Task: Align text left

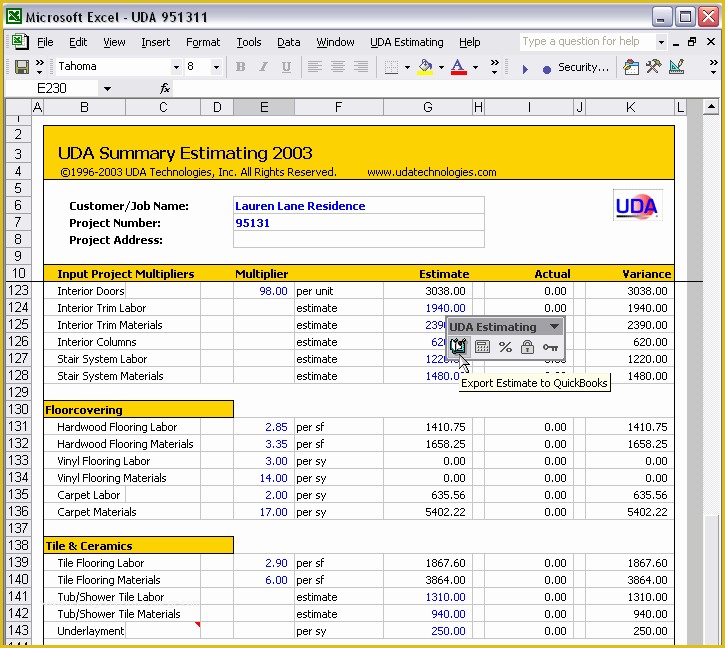Action: (x=314, y=67)
